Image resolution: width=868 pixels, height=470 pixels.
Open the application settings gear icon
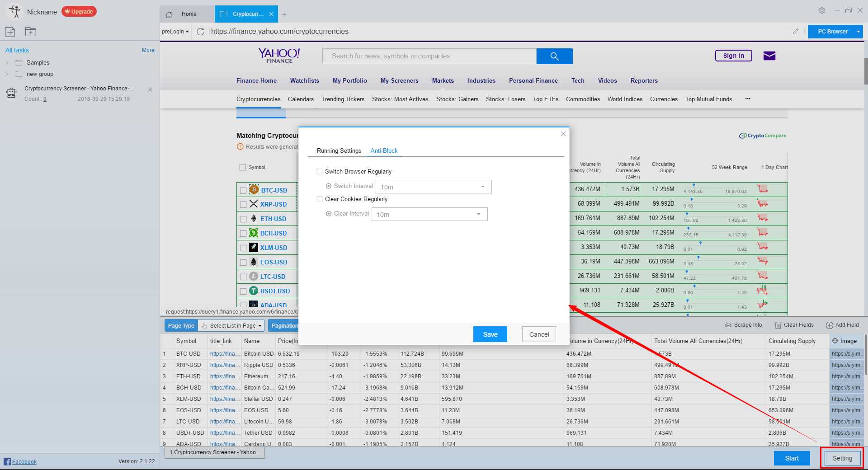pyautogui.click(x=822, y=10)
